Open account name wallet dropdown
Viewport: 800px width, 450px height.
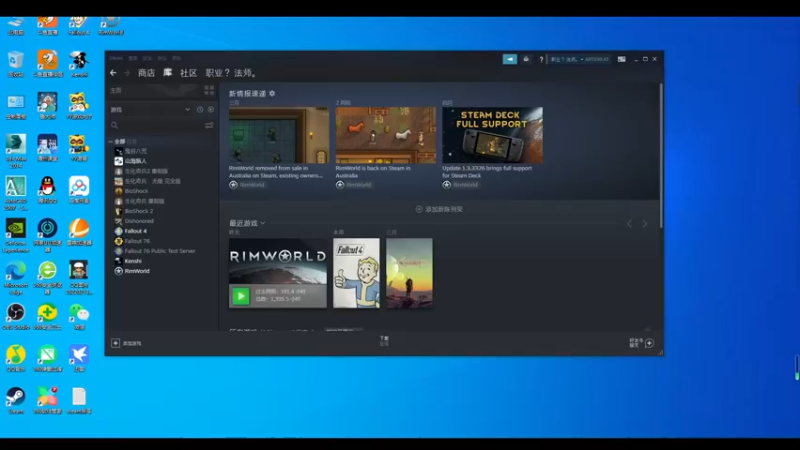580,59
